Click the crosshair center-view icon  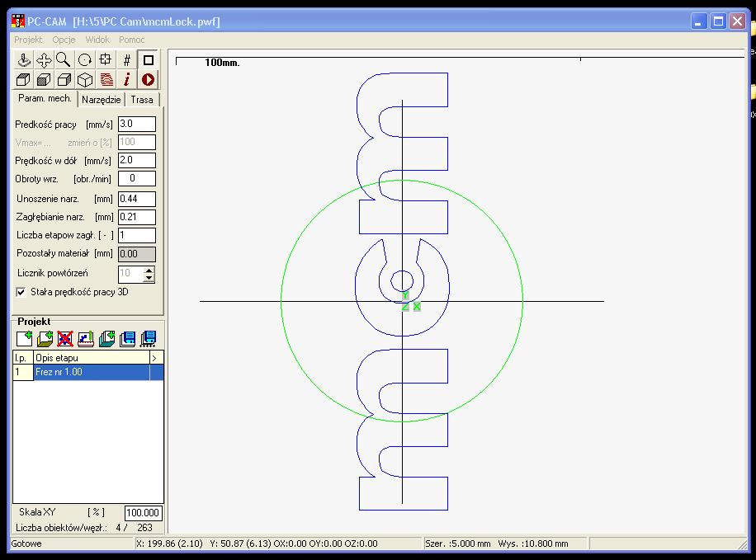[x=106, y=59]
